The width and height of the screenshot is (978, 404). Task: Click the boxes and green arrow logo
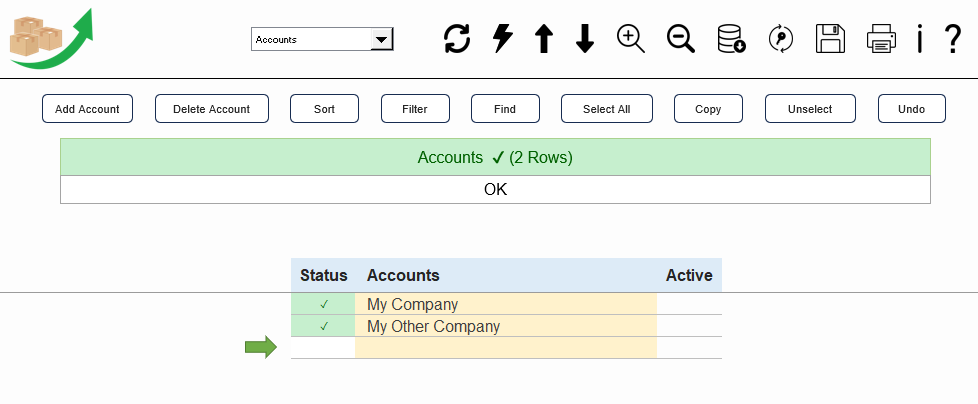[51, 39]
